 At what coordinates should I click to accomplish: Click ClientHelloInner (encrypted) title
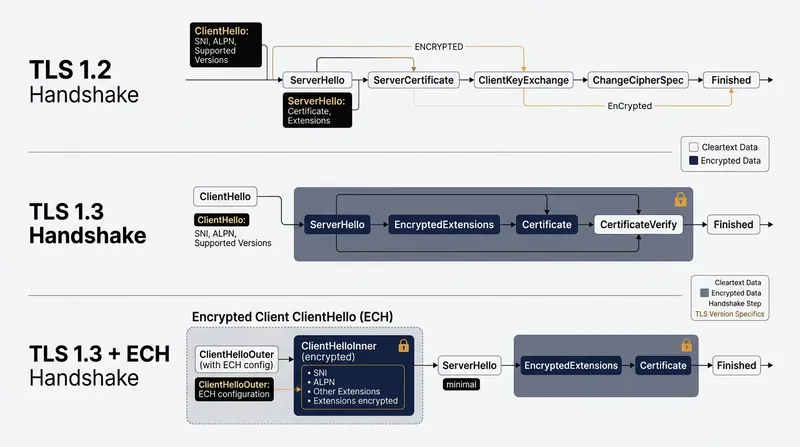(x=339, y=351)
